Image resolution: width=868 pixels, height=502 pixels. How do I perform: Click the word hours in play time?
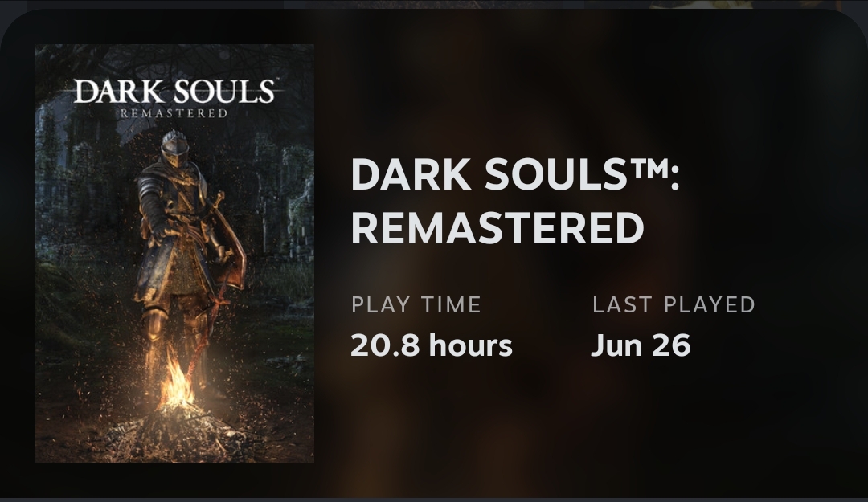click(471, 345)
